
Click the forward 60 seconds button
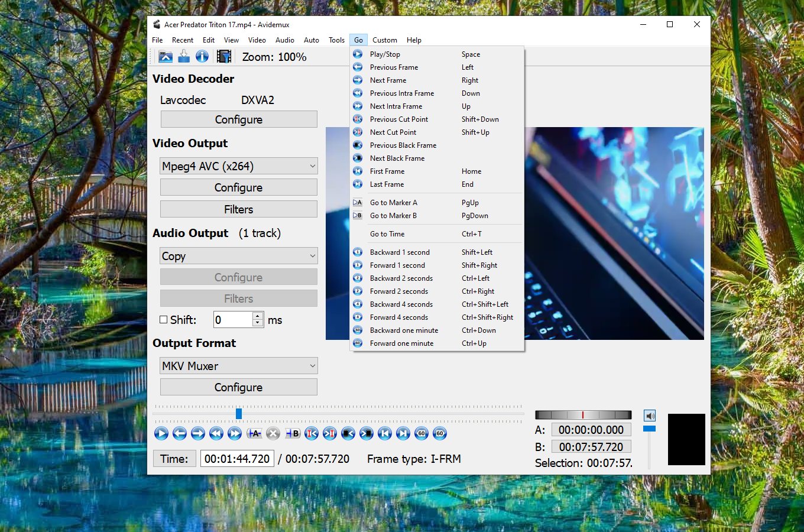point(440,433)
